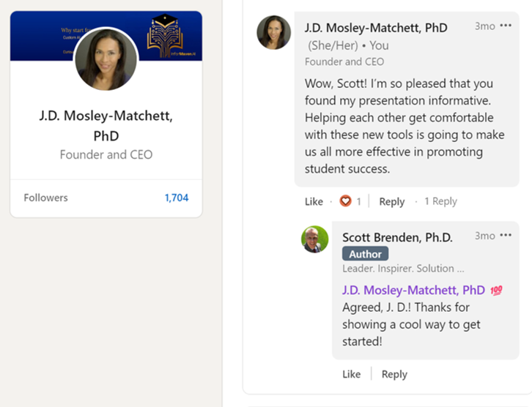Click the Followers label in the profile card
This screenshot has height=407, width=532.
(x=45, y=198)
